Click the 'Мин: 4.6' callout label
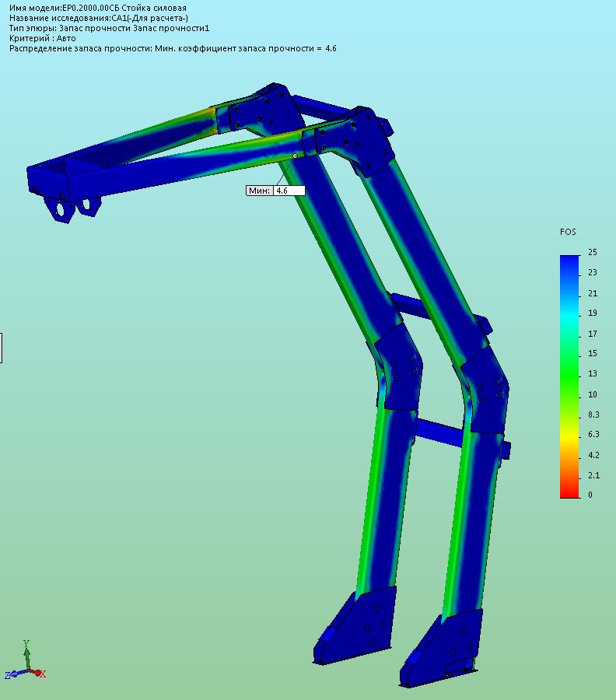616x700 pixels. (x=275, y=191)
